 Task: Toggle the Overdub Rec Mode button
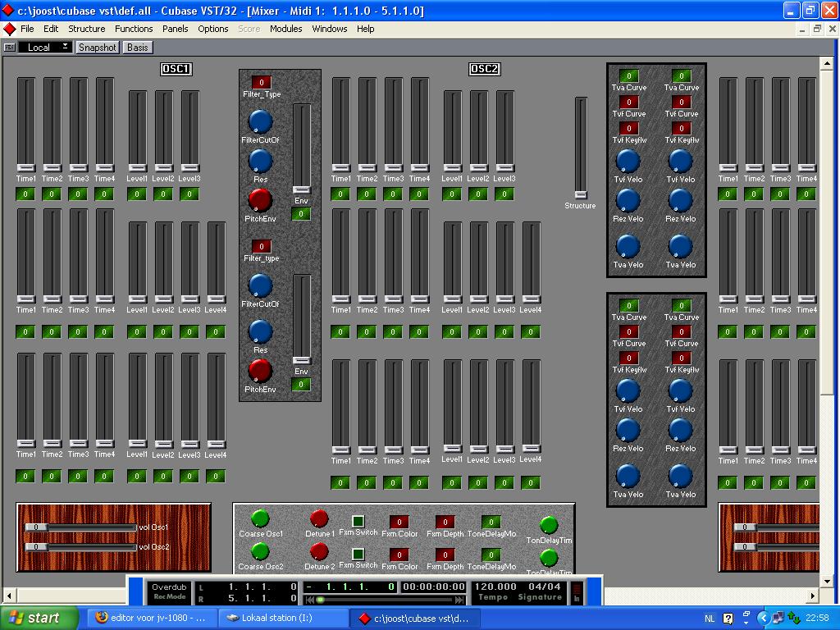(x=169, y=591)
